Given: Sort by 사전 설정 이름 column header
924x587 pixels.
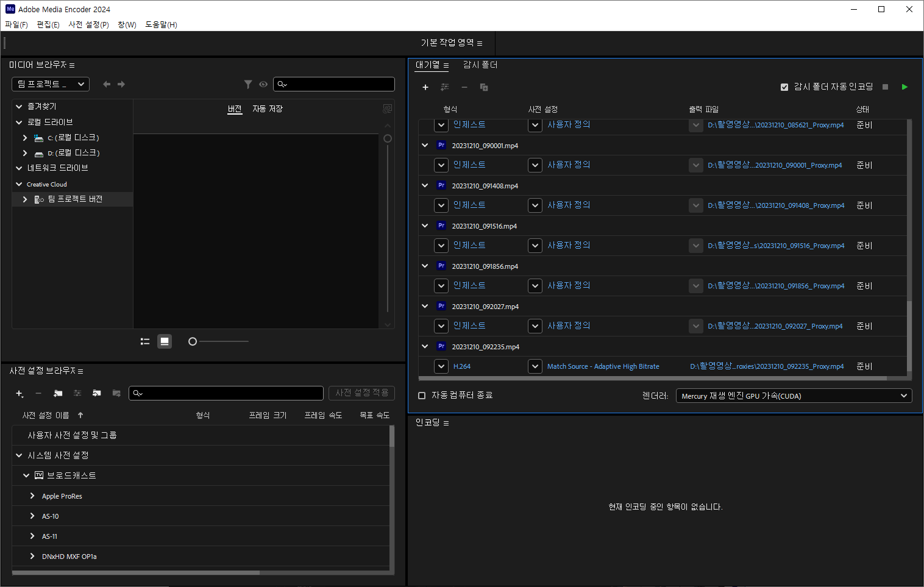Looking at the screenshot, I should click(x=46, y=415).
